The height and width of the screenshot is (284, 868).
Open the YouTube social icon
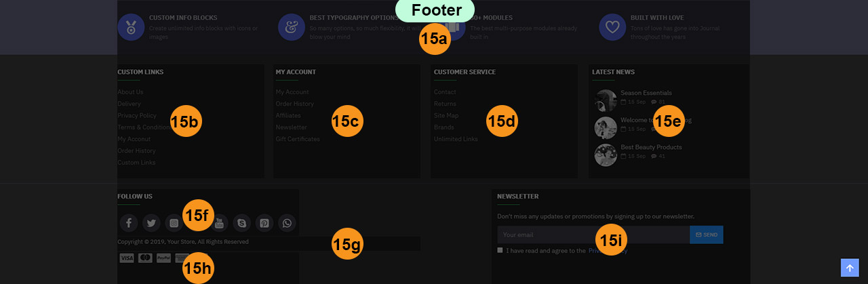(219, 222)
